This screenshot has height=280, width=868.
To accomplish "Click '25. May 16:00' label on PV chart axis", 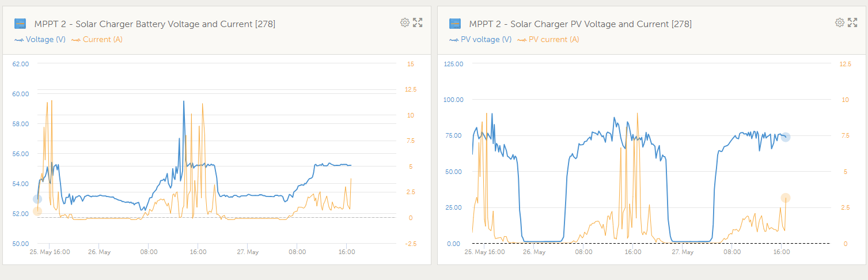I will point(484,252).
